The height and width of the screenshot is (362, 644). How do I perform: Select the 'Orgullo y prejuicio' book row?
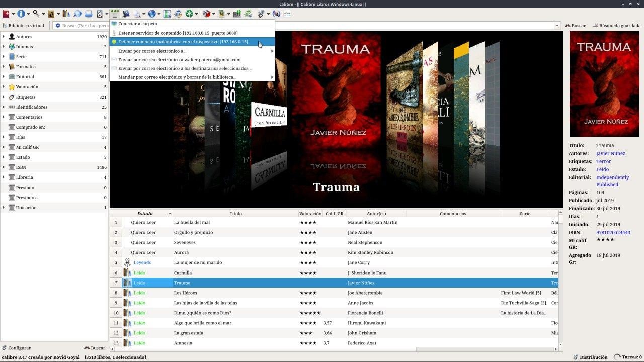(335, 232)
